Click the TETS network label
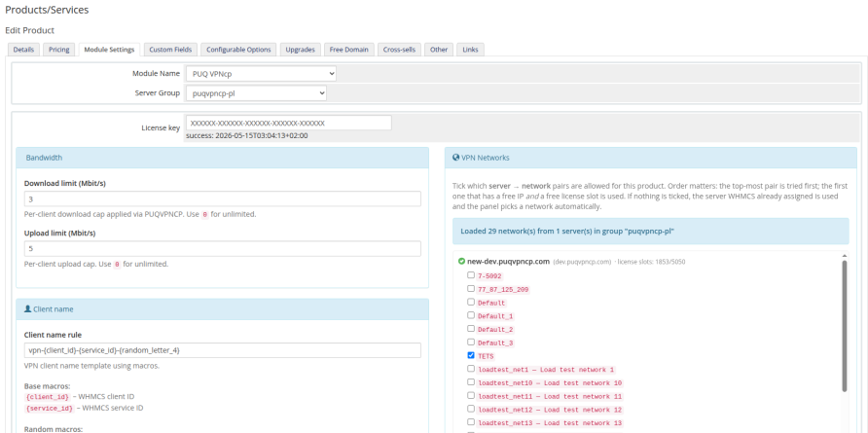The image size is (868, 433). tap(486, 356)
